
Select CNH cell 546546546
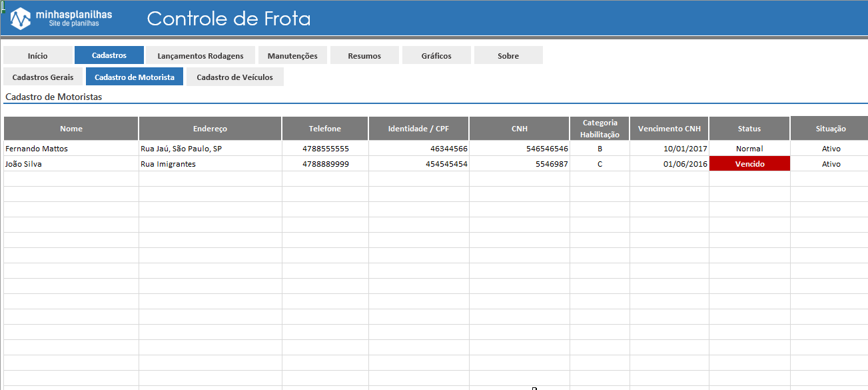[520, 148]
